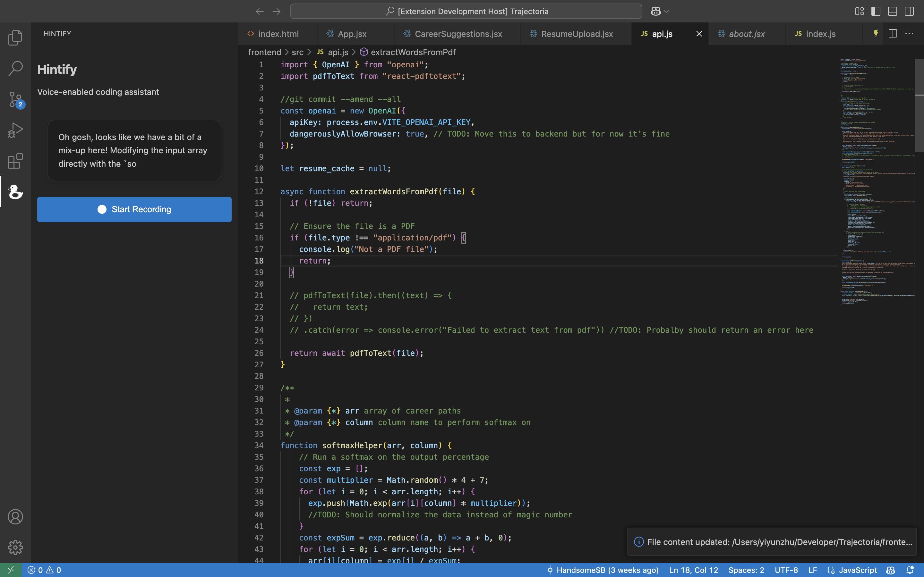Image resolution: width=924 pixels, height=577 pixels.
Task: Click the src breadcrumb segment
Action: point(297,52)
